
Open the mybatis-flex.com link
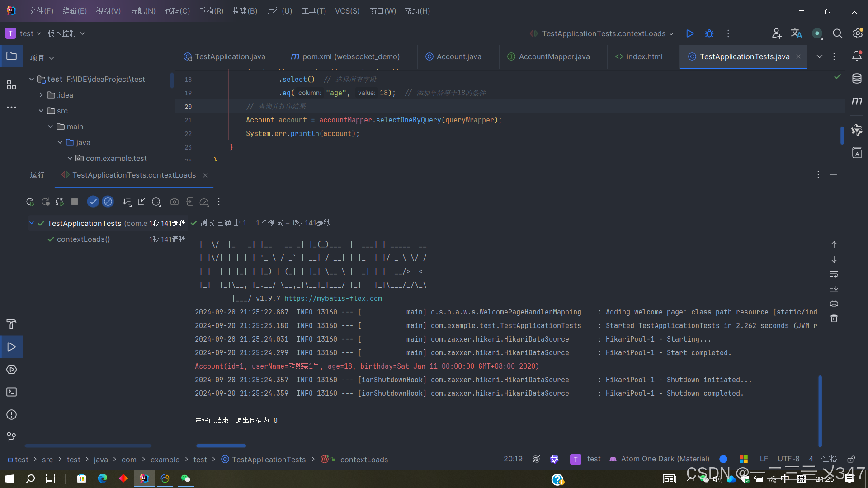pos(333,299)
